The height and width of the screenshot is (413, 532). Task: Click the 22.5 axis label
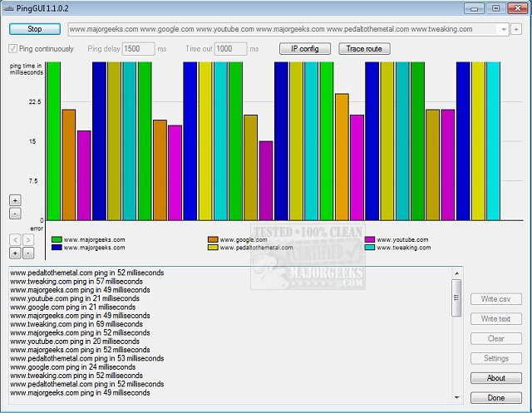pyautogui.click(x=35, y=101)
